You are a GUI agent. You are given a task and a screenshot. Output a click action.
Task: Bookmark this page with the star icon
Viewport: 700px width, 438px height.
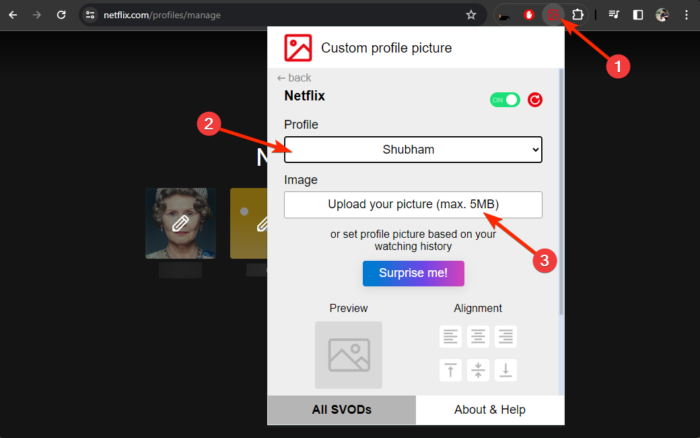(x=471, y=15)
